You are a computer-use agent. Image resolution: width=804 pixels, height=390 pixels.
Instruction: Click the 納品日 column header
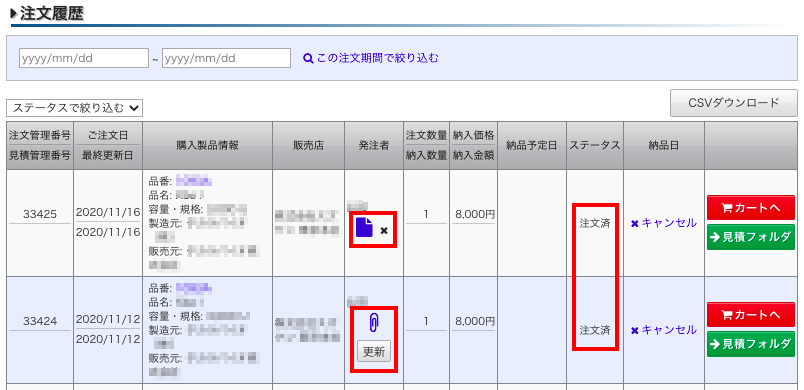click(x=664, y=146)
